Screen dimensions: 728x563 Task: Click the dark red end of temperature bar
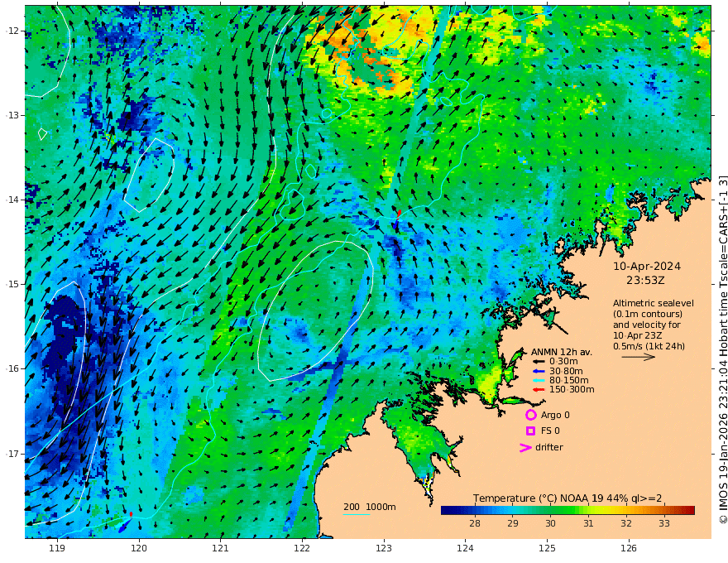[x=691, y=511]
